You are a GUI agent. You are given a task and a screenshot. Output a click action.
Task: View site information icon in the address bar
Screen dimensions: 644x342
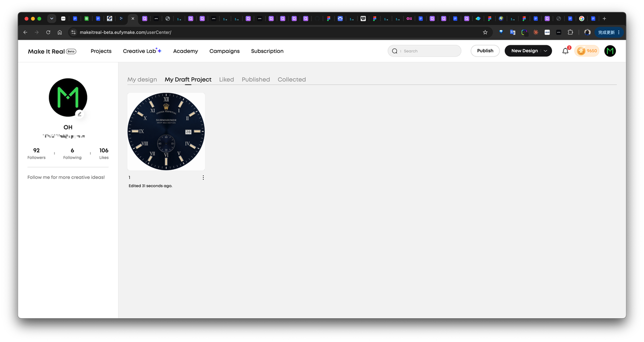point(73,32)
